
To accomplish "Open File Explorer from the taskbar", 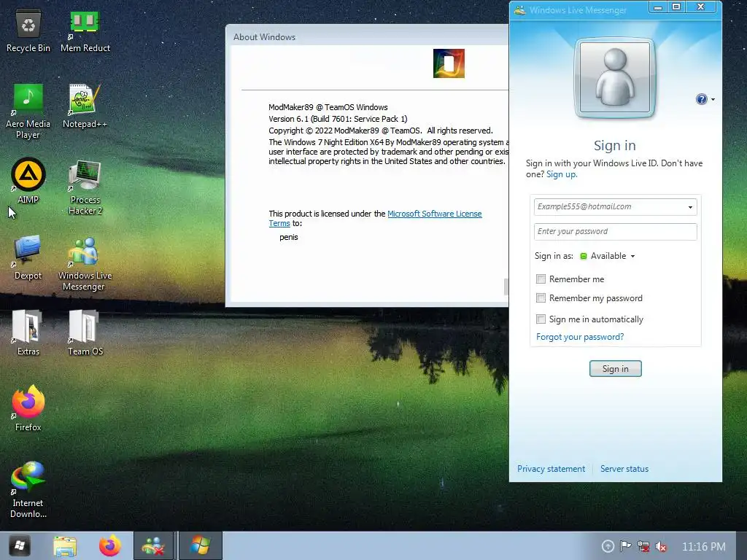I will (65, 545).
